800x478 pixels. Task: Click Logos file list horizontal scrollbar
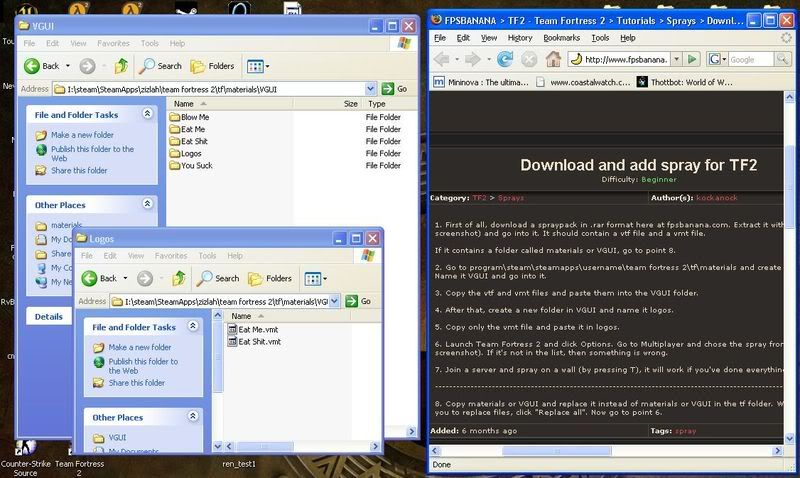point(265,446)
